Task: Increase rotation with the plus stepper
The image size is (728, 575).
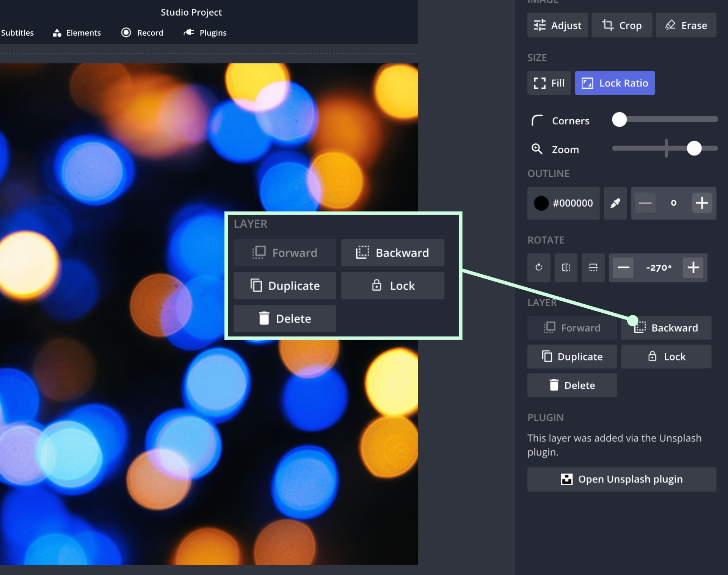Action: [x=693, y=268]
